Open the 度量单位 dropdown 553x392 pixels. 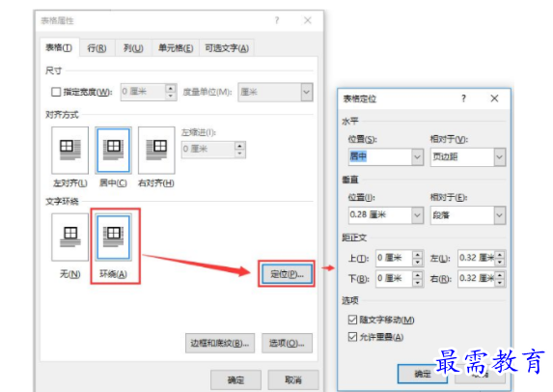point(307,93)
